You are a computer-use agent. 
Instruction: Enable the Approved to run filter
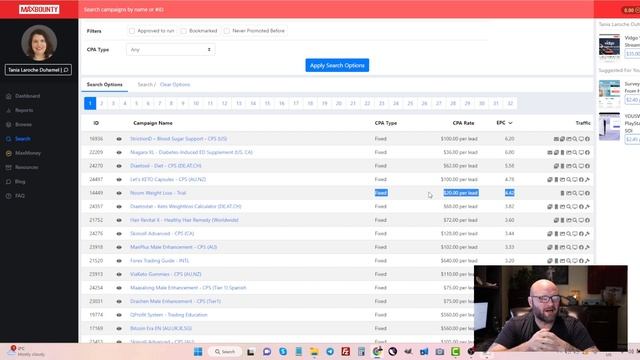(x=132, y=31)
